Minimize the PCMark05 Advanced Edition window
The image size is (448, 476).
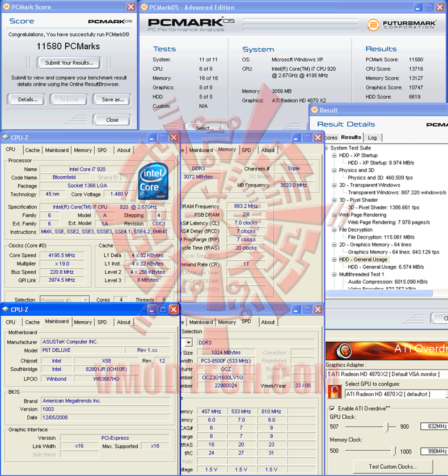click(x=418, y=7)
